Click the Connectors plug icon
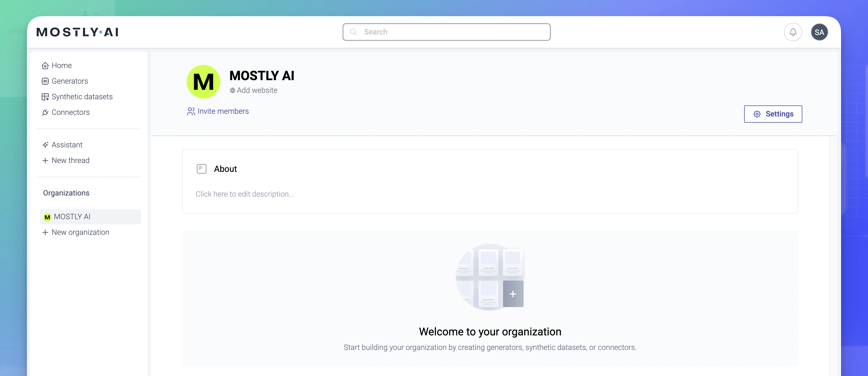 (x=45, y=112)
